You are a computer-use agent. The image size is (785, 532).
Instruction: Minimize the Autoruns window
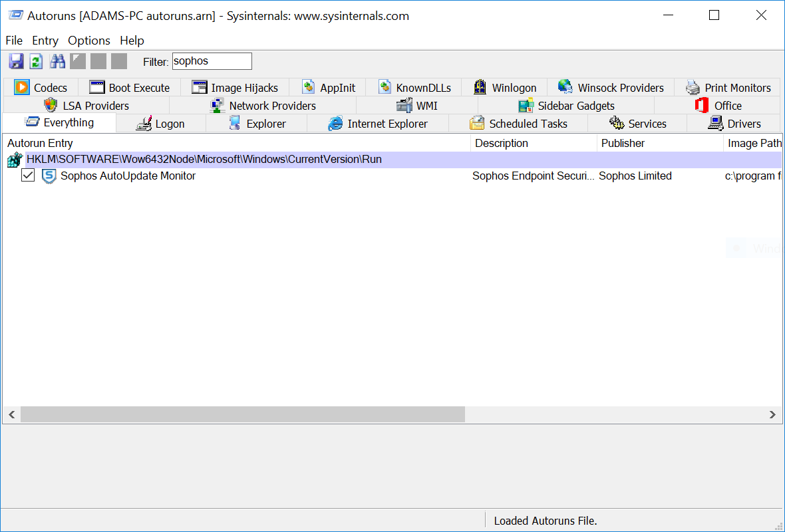(668, 15)
